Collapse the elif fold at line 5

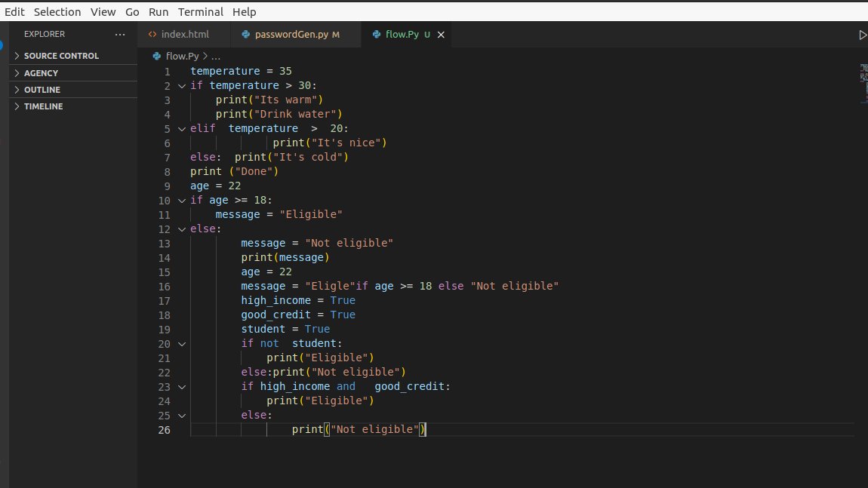pos(182,129)
